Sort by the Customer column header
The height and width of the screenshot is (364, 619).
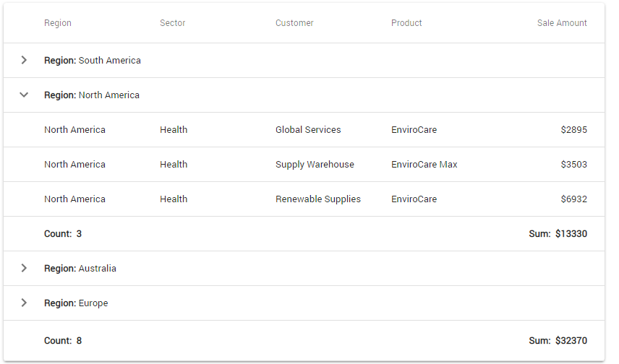coord(294,23)
